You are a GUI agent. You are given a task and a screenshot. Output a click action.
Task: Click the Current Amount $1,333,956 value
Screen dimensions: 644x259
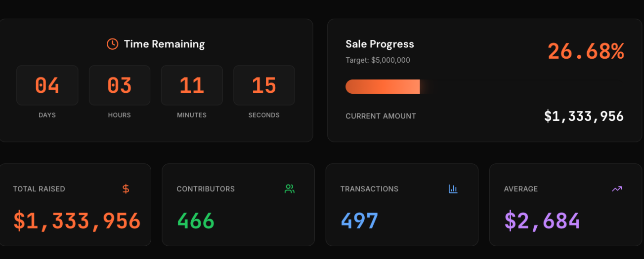584,116
